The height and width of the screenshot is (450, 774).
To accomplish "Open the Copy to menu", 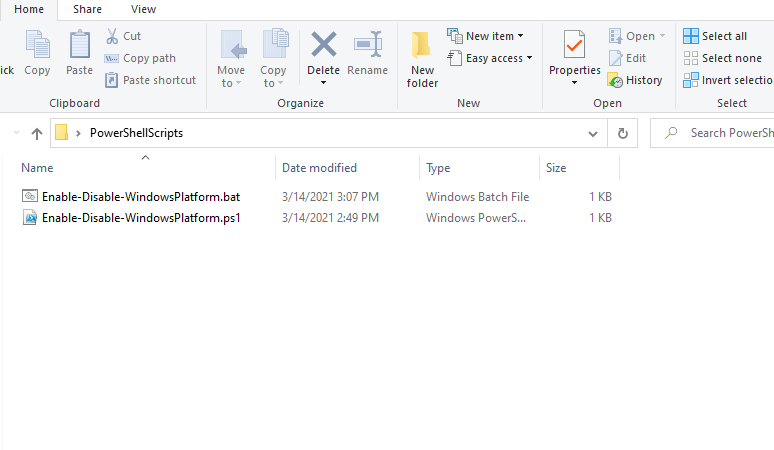I will (273, 58).
